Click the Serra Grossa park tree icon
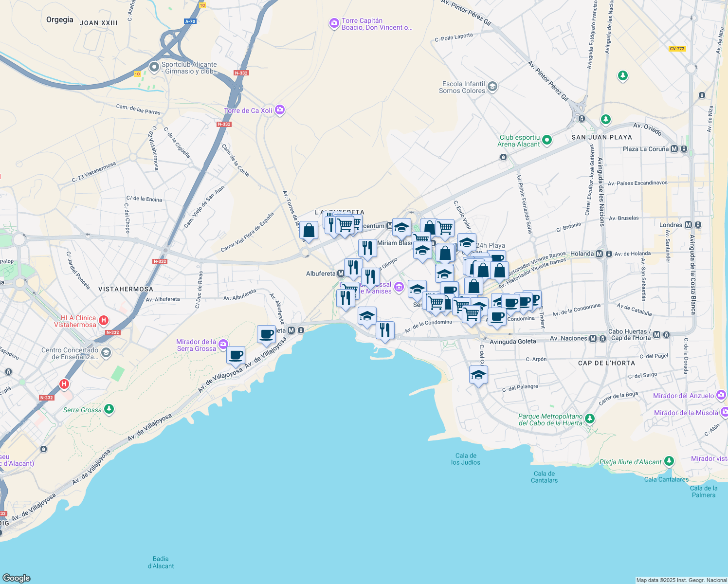The height and width of the screenshot is (584, 728). [x=109, y=409]
